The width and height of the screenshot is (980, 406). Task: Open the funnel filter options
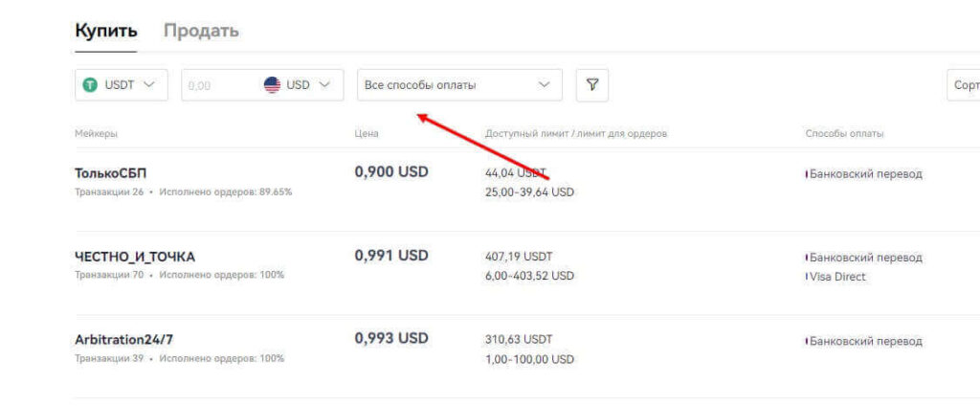tap(592, 85)
